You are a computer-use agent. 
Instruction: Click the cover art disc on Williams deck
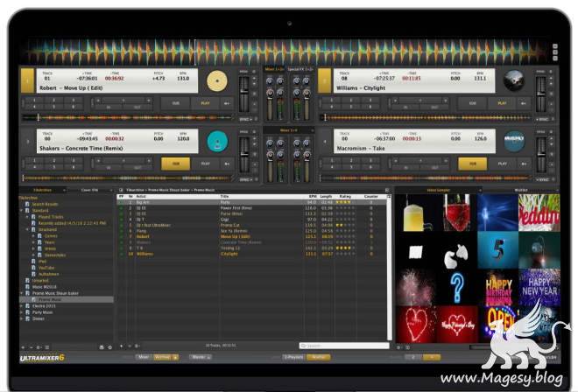pos(514,80)
